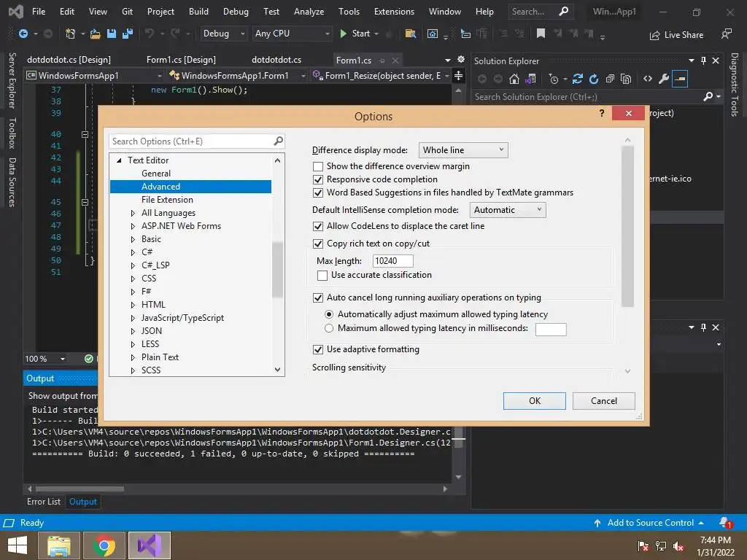
Task: Uncheck Responsive code completion
Action: pyautogui.click(x=318, y=179)
